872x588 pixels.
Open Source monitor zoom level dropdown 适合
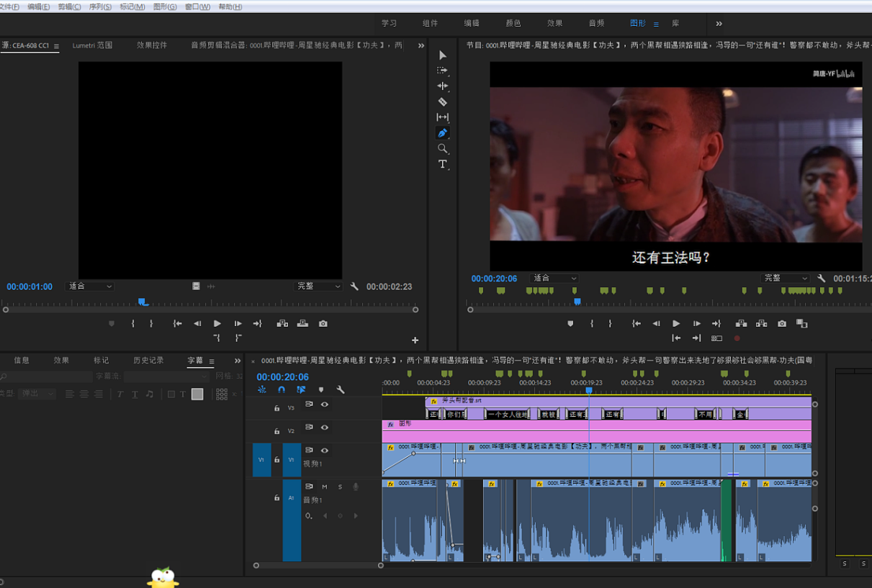[90, 286]
